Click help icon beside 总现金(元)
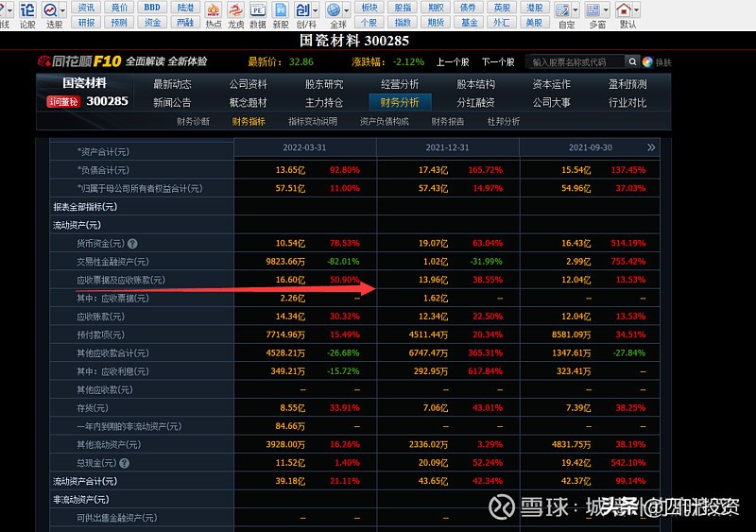 click(124, 463)
